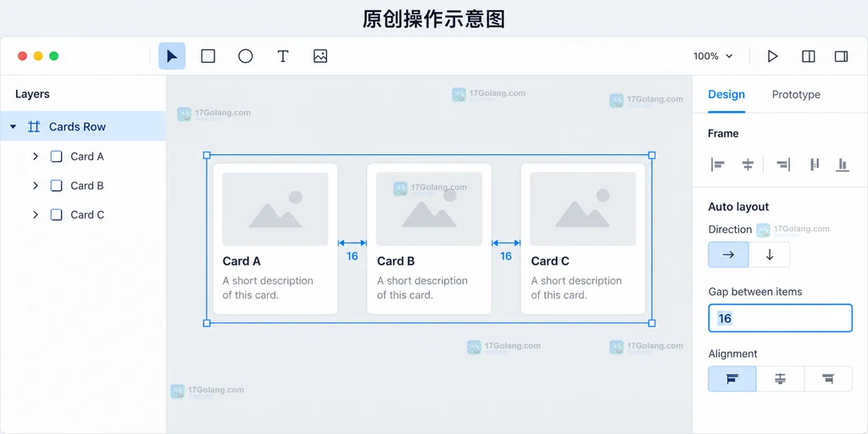Select the Card C layer name

[87, 214]
